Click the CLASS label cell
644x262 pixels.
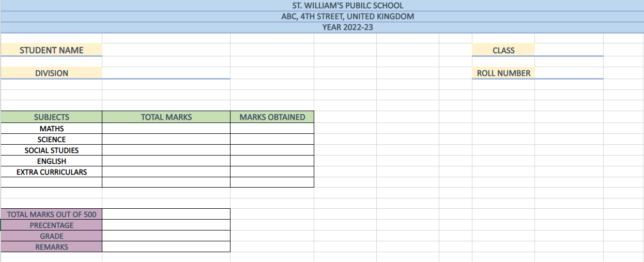click(x=503, y=50)
